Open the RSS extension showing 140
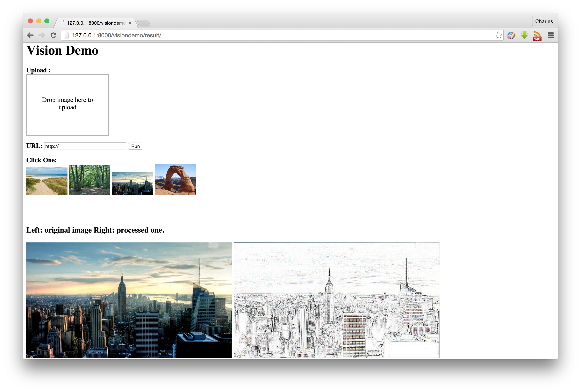This screenshot has width=581, height=392. tap(537, 36)
